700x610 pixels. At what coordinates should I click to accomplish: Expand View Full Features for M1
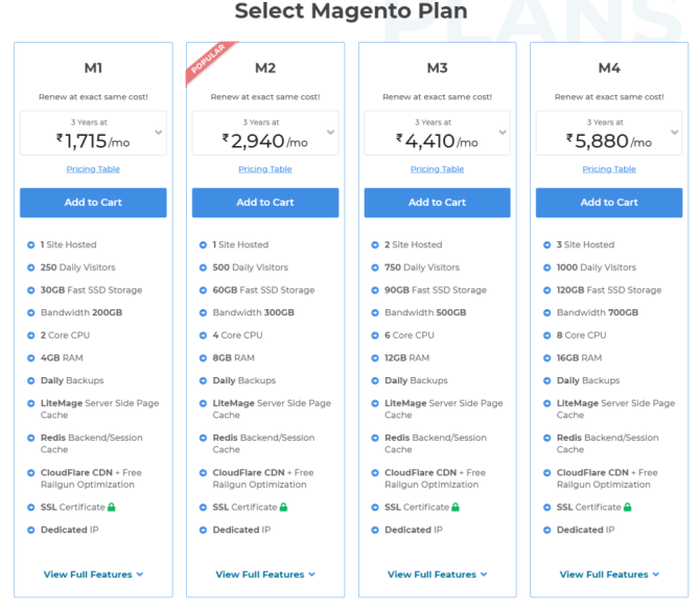[x=93, y=574]
